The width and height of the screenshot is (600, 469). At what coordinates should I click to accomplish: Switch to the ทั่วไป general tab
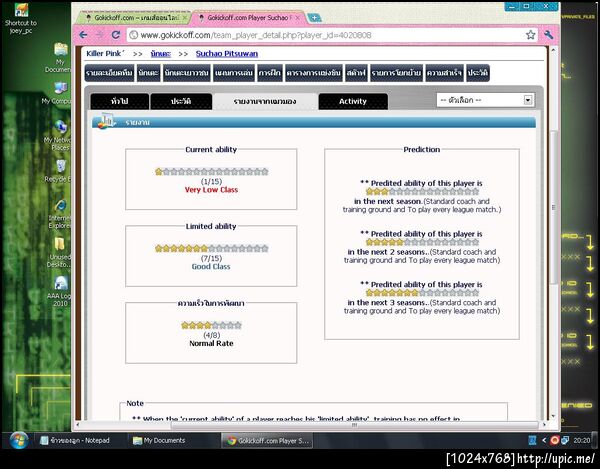coord(119,101)
